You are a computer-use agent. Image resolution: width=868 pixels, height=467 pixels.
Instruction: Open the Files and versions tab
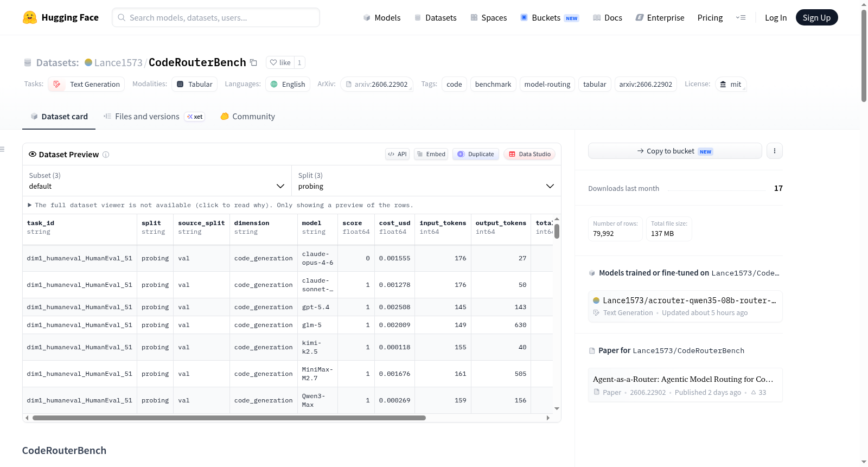154,117
